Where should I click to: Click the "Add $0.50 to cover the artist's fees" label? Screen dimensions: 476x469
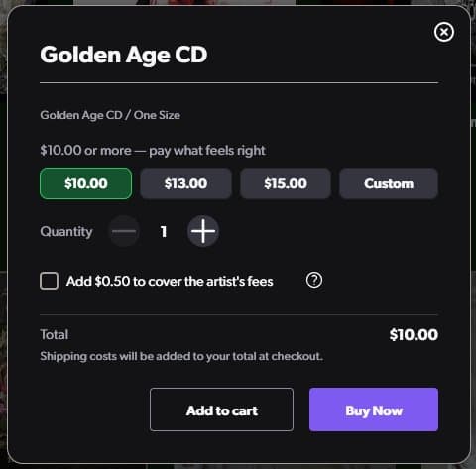point(170,282)
